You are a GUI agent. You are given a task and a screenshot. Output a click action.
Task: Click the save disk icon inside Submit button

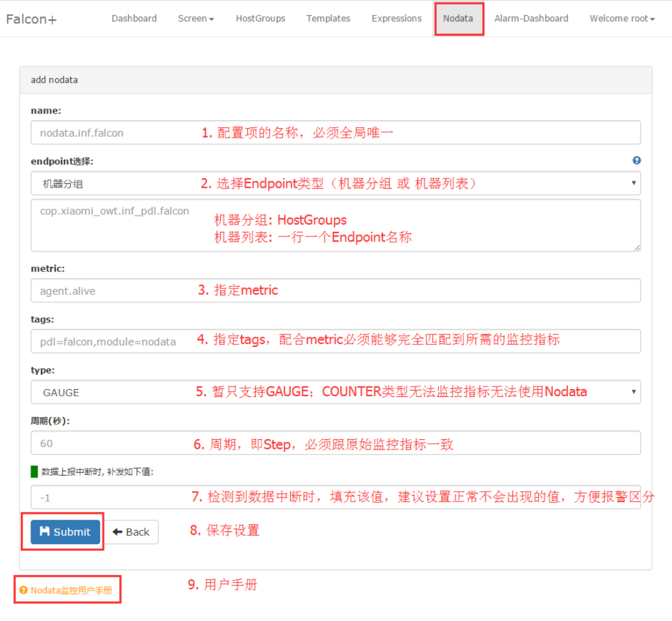pyautogui.click(x=44, y=531)
